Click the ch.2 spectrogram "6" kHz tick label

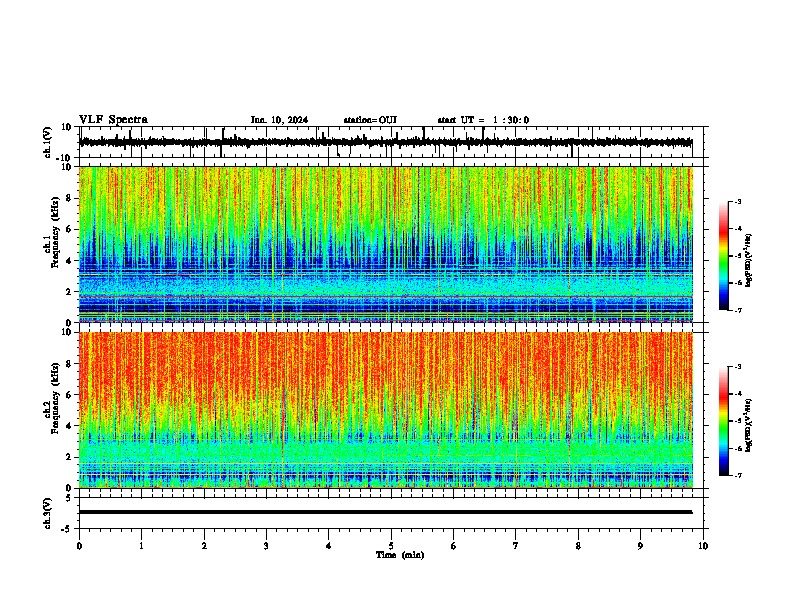(69, 395)
